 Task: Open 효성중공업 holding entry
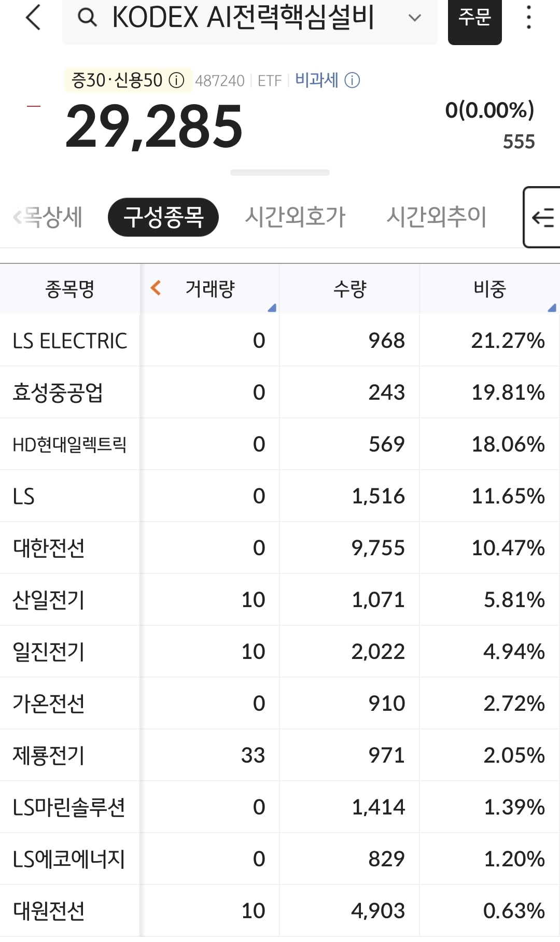tap(58, 392)
